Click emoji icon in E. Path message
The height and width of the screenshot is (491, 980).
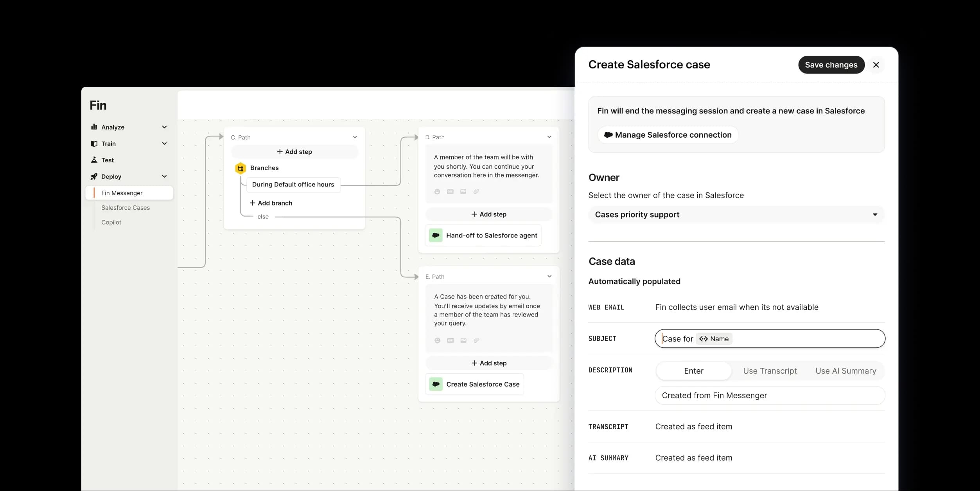coord(437,340)
